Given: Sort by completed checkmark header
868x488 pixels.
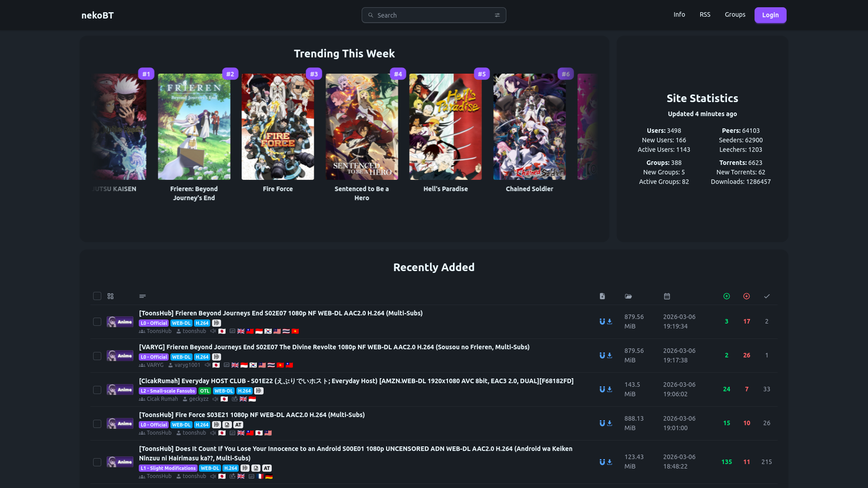Looking at the screenshot, I should (x=767, y=296).
